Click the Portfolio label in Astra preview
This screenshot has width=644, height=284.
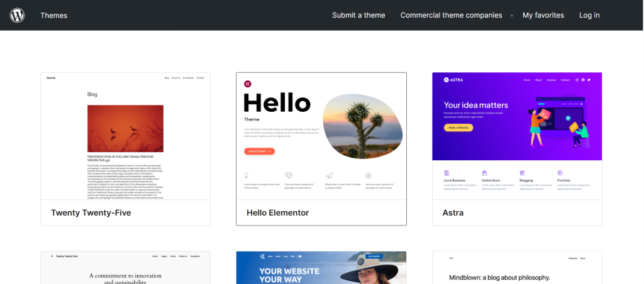click(x=564, y=180)
